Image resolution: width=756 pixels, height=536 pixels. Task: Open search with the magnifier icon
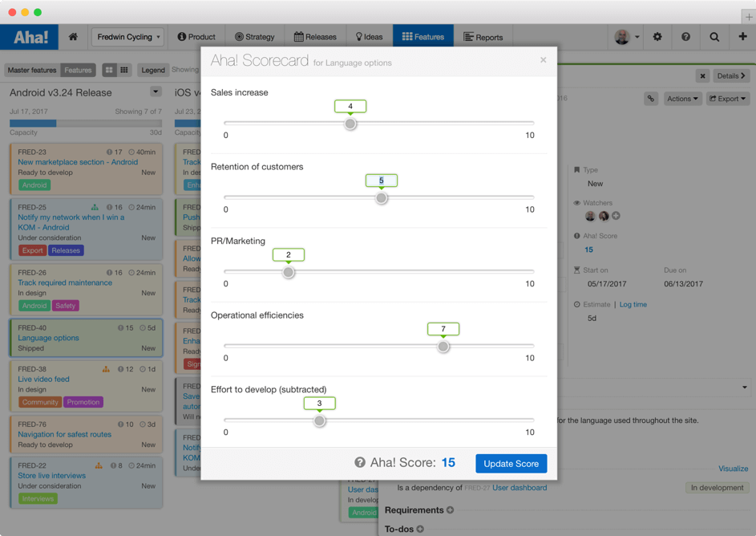[714, 37]
